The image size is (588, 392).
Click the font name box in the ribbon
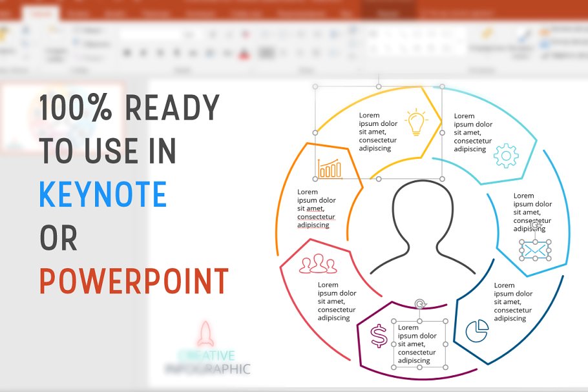tap(158, 34)
